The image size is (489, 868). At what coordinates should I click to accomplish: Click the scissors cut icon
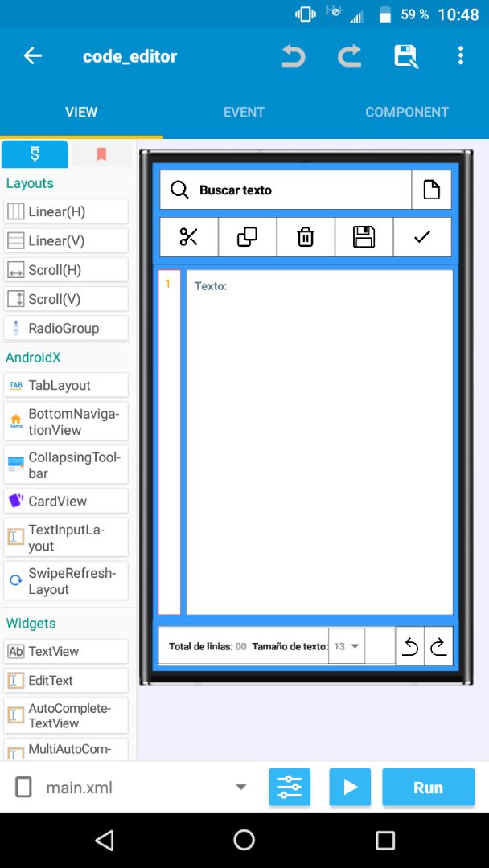[189, 237]
